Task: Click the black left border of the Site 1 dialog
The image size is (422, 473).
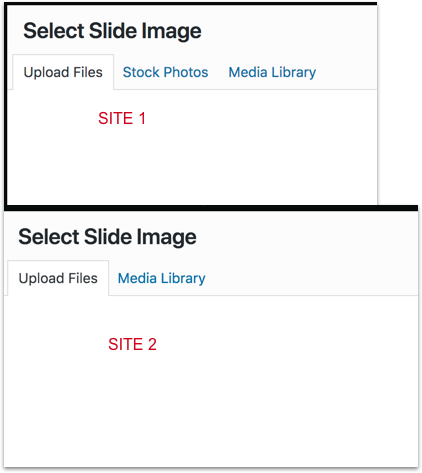Action: (x=6, y=105)
